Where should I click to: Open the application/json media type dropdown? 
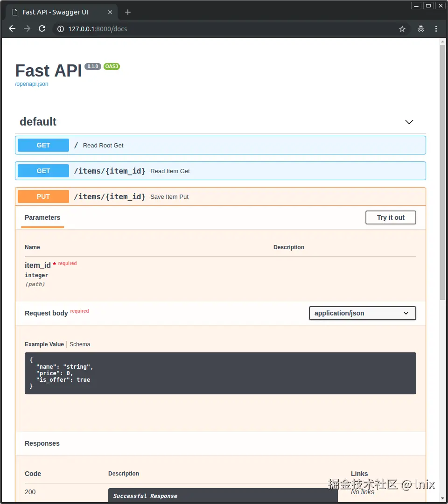pos(362,313)
